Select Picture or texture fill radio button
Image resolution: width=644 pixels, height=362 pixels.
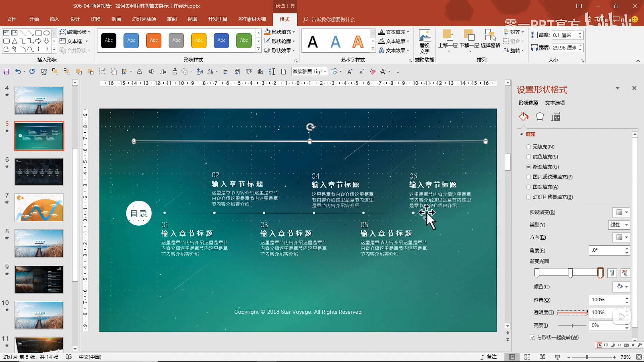[529, 177]
